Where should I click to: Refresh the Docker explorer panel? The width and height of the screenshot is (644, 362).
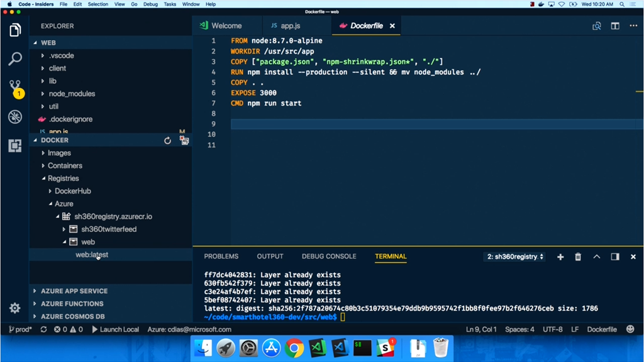coord(167,141)
